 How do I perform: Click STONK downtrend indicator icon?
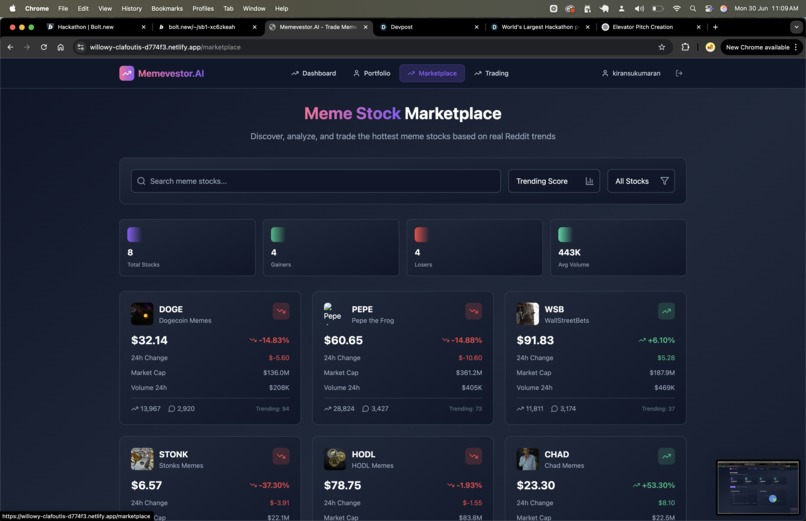point(281,456)
